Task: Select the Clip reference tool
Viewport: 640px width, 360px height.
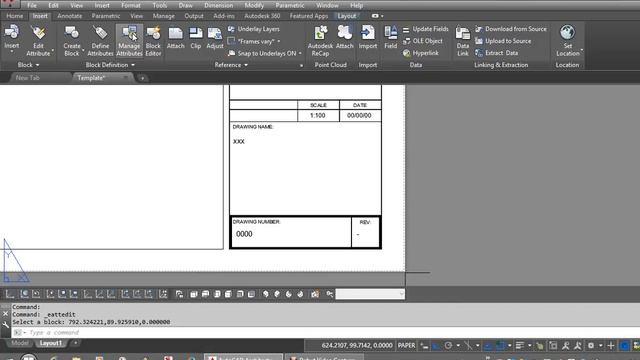Action: [196, 38]
